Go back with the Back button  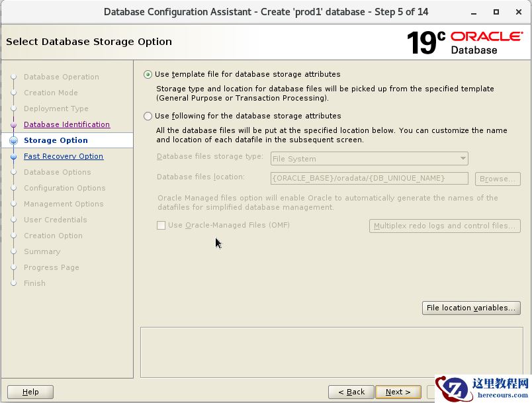(351, 392)
